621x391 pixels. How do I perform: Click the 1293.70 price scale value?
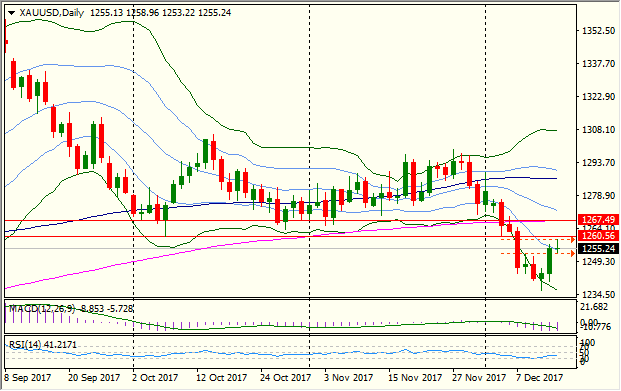pos(598,163)
